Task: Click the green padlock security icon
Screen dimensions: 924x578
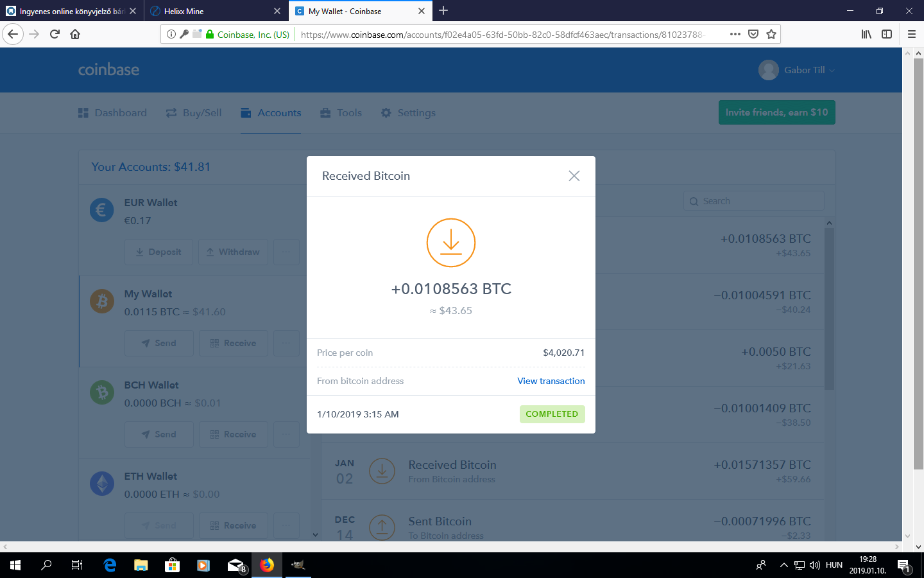Action: [x=209, y=34]
